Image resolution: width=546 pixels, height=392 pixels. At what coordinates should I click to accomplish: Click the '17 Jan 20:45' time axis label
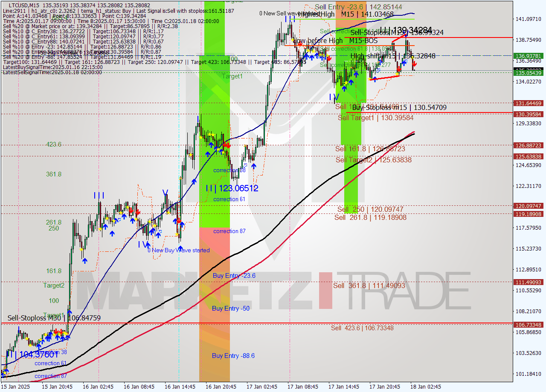tap(385, 387)
